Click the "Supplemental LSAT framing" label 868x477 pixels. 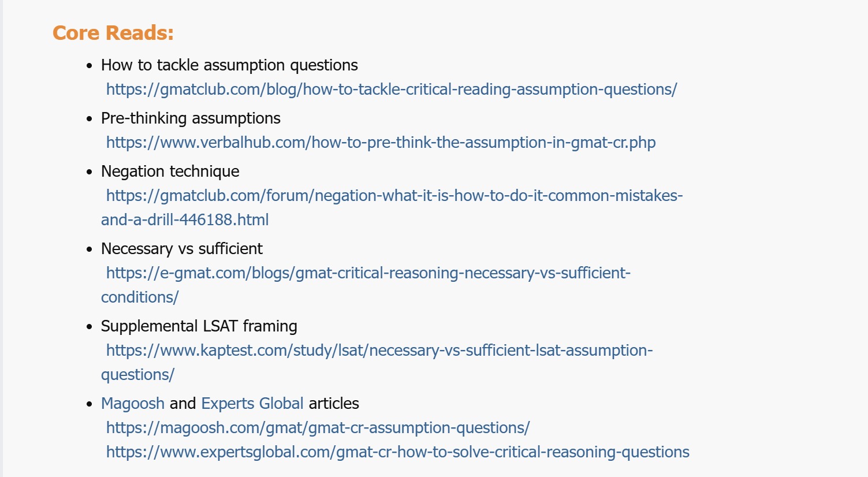tap(199, 326)
